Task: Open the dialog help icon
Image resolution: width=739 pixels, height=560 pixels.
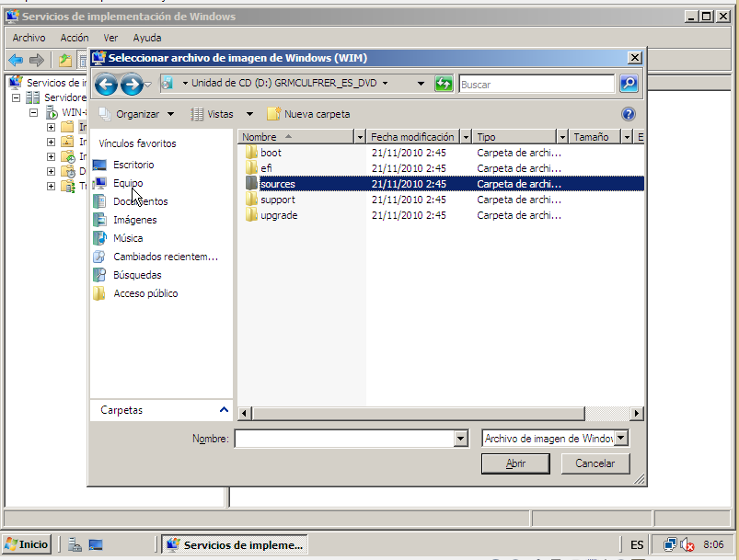Action: (629, 114)
